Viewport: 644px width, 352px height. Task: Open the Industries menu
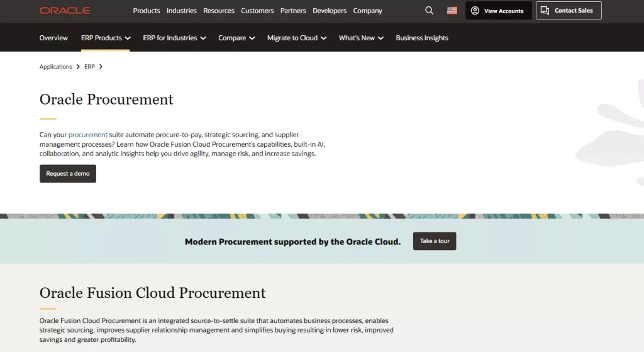(x=182, y=11)
